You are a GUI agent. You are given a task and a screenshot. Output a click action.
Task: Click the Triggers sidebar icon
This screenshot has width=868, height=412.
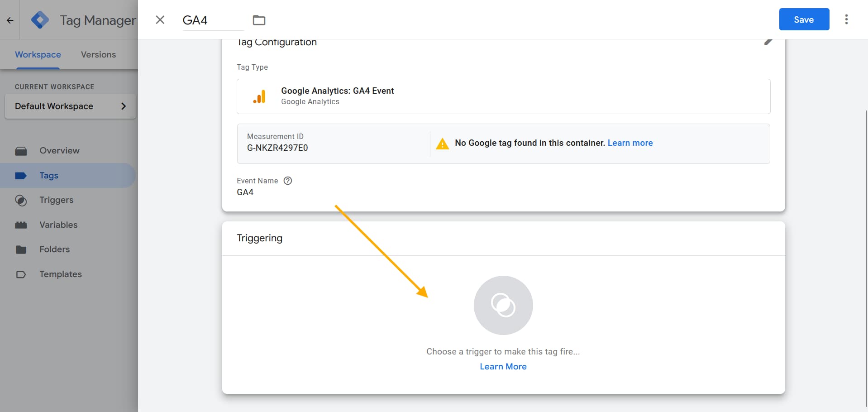tap(21, 200)
